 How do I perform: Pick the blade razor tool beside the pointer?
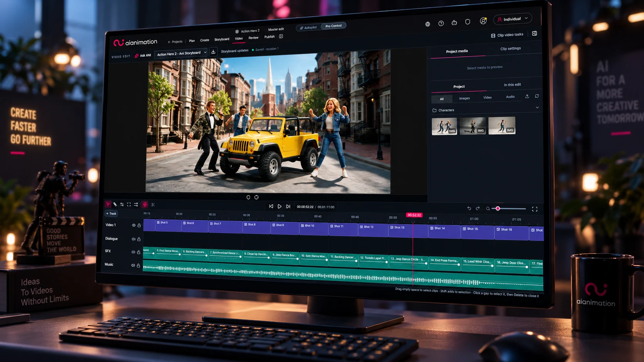(x=115, y=204)
